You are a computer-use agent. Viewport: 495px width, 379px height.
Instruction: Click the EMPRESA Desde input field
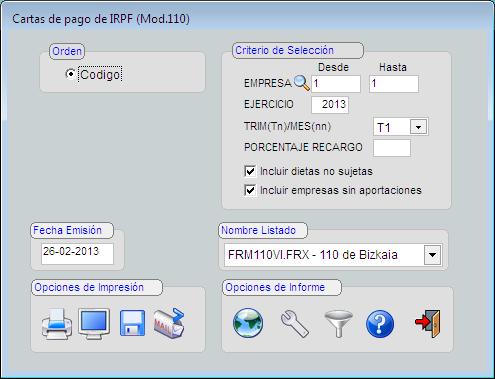(336, 84)
